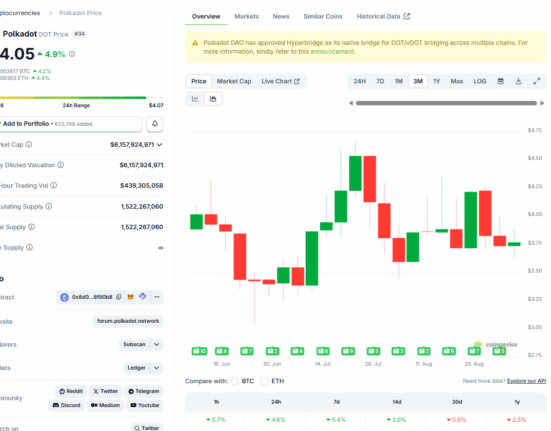Switch to the Similar Coins tab

pyautogui.click(x=323, y=16)
